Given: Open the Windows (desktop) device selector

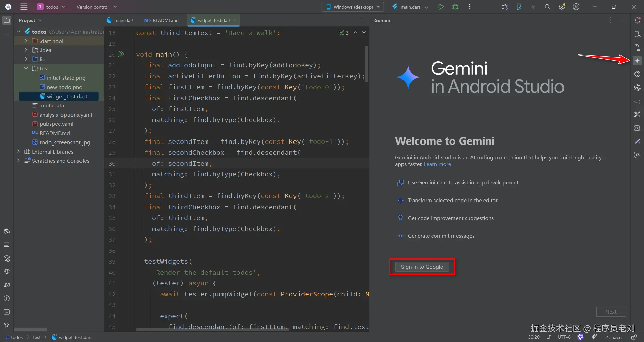Looking at the screenshot, I should (x=353, y=7).
